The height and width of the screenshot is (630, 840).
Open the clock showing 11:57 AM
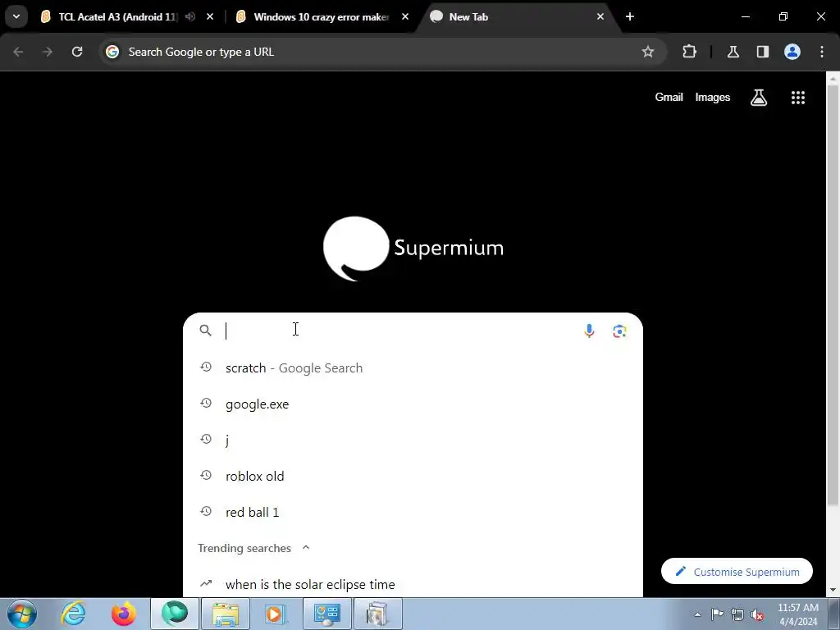point(797,614)
